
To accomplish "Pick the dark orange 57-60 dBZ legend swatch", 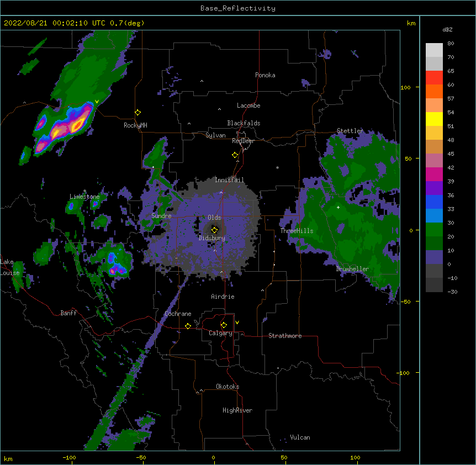I will [434, 91].
